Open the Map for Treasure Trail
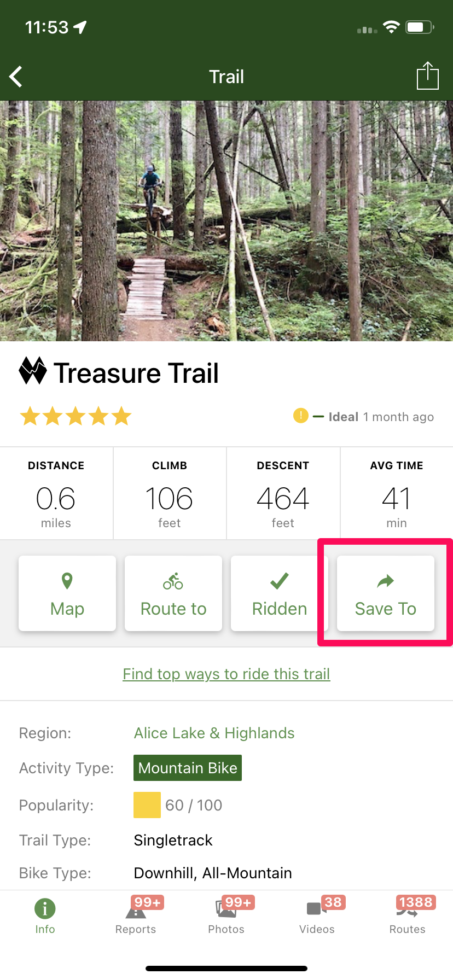The width and height of the screenshot is (453, 980). coord(67,593)
